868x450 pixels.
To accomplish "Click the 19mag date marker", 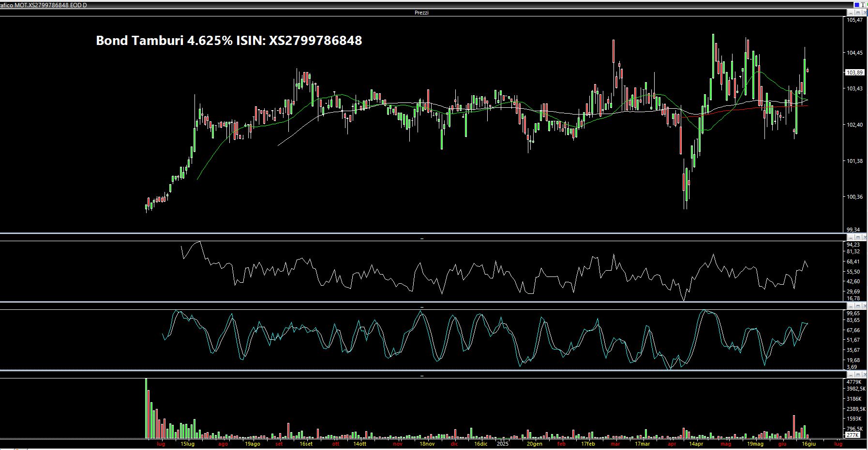I will pos(755,444).
